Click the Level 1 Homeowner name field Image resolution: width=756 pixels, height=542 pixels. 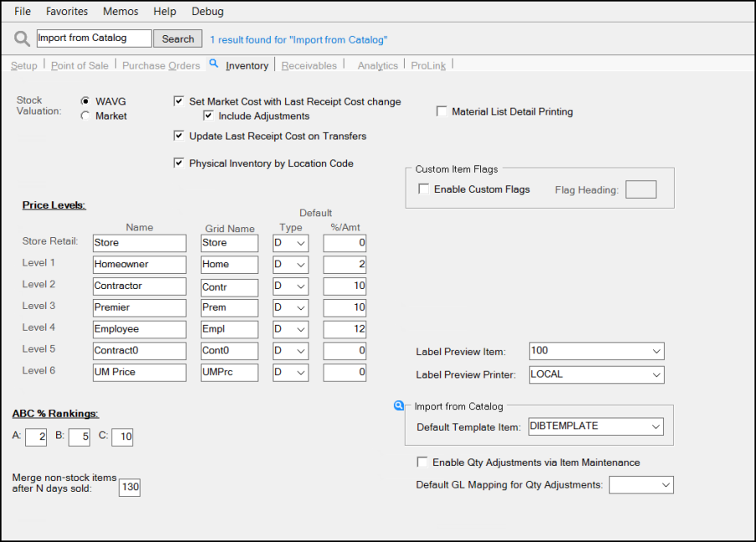coord(139,265)
